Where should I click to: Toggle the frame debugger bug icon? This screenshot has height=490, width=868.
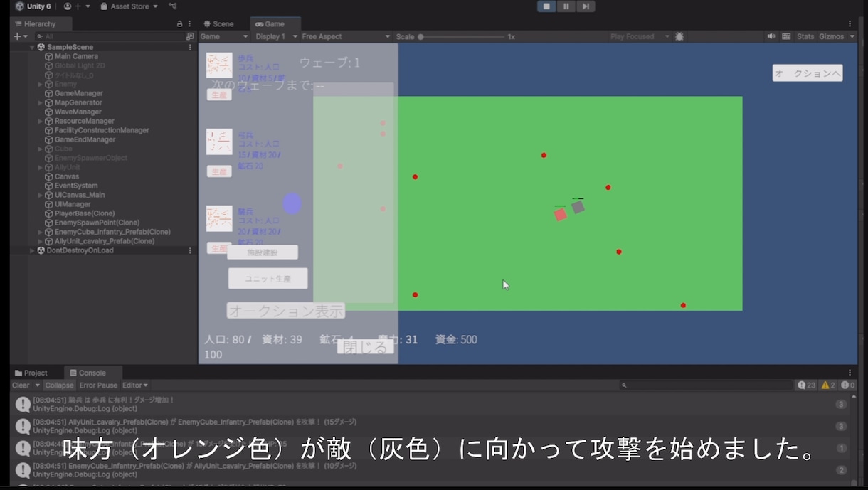tap(679, 36)
